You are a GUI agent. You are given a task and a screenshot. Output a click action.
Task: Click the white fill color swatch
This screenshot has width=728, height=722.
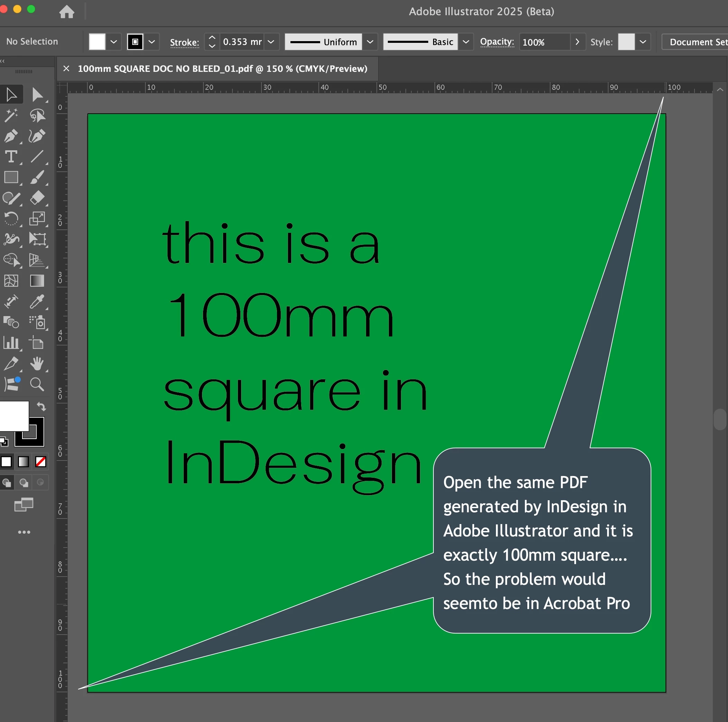click(x=97, y=42)
